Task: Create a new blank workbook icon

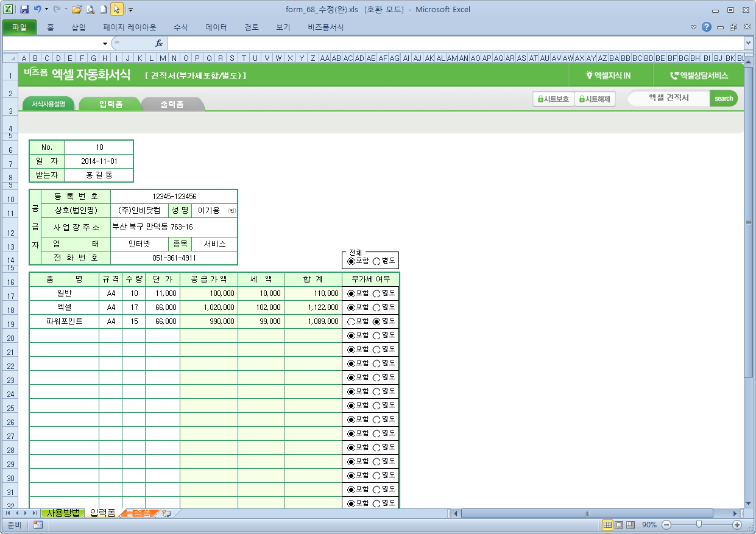Action: click(103, 10)
